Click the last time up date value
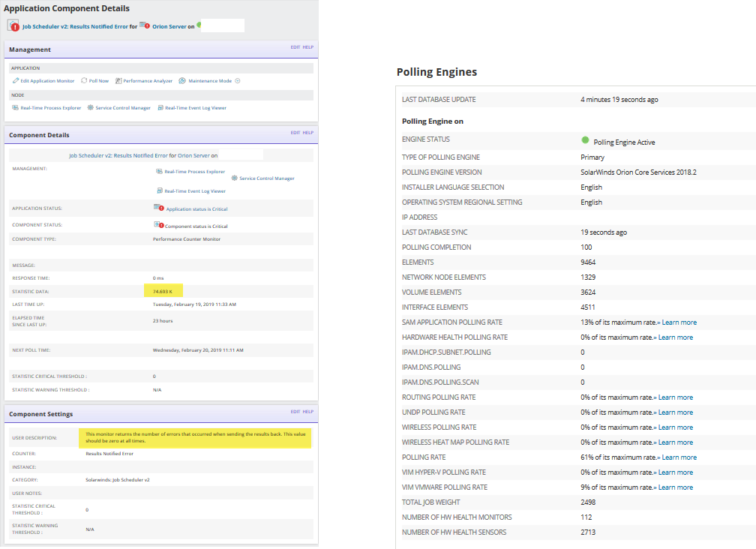The width and height of the screenshot is (756, 549). pos(194,304)
